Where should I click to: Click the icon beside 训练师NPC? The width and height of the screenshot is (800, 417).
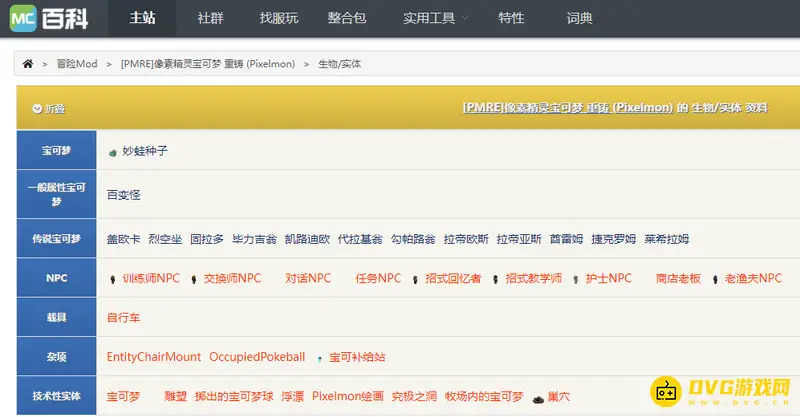pos(113,279)
